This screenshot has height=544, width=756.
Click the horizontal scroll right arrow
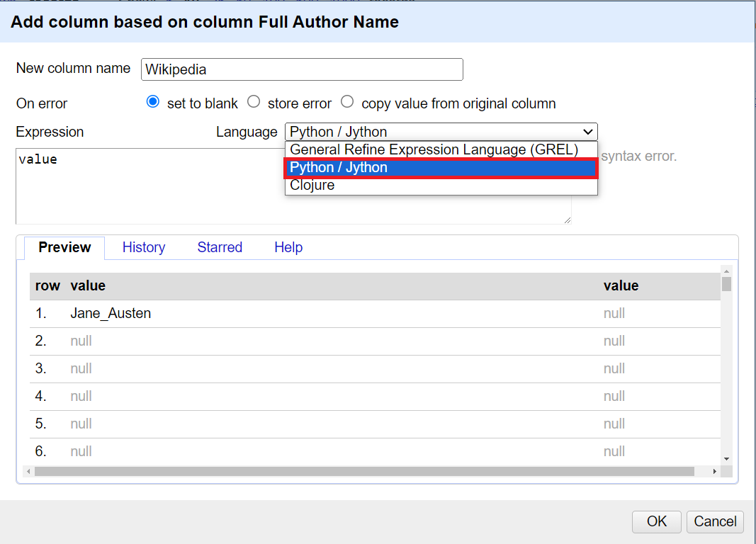point(715,471)
